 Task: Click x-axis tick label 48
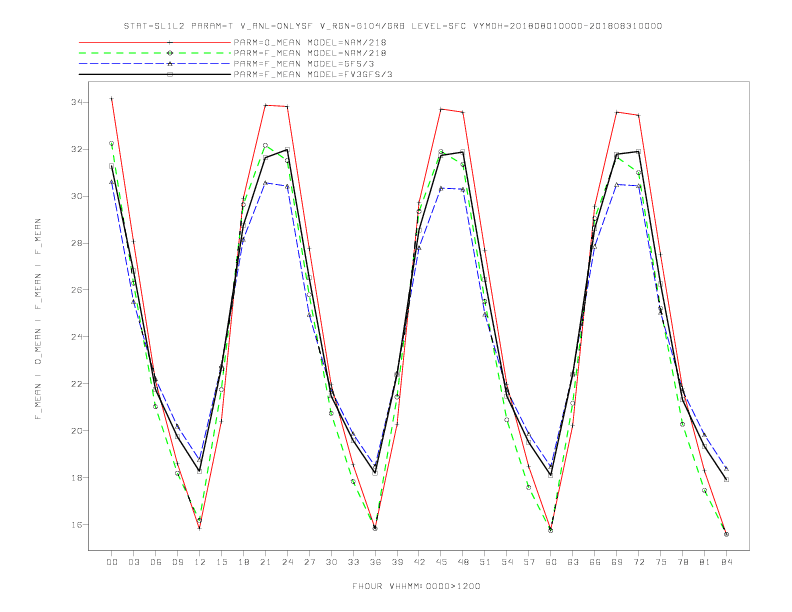pos(463,562)
